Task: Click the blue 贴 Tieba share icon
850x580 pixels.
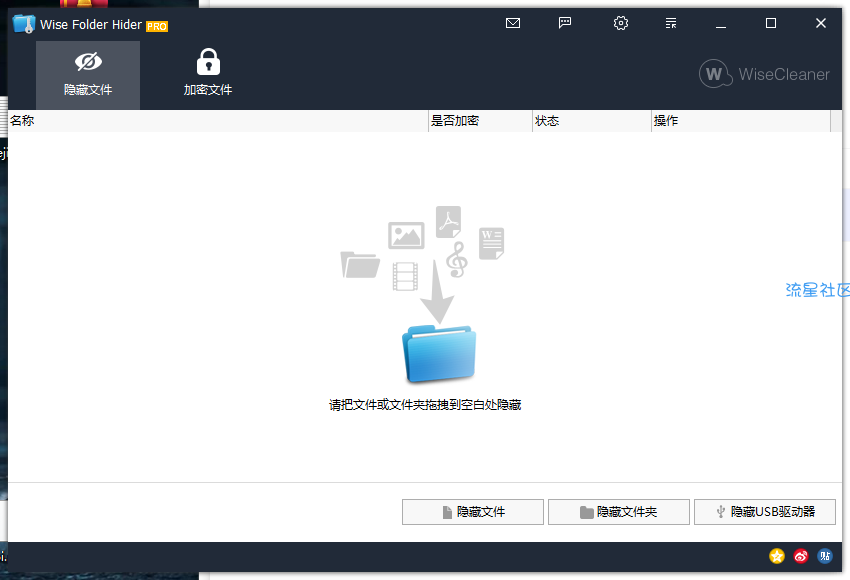Action: click(825, 556)
